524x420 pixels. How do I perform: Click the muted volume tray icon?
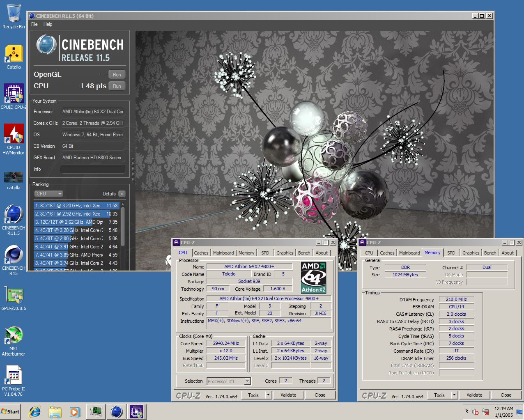click(x=476, y=412)
